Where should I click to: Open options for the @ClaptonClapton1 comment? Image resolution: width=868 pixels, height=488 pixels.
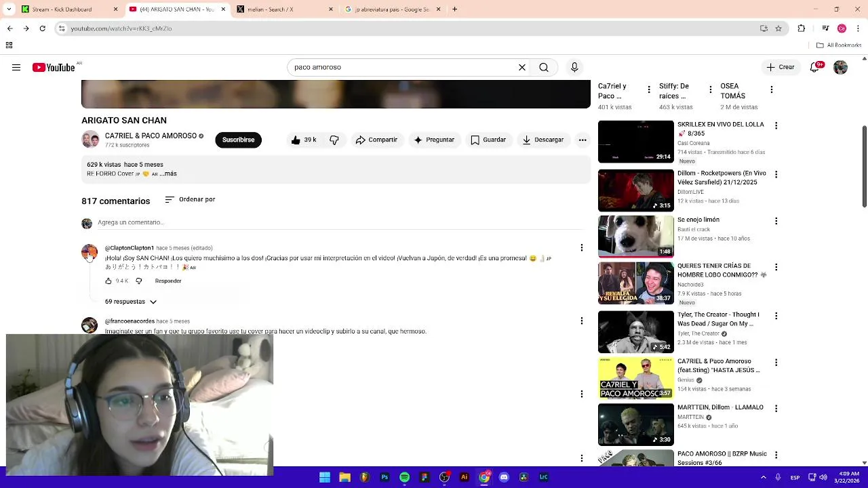click(x=581, y=247)
